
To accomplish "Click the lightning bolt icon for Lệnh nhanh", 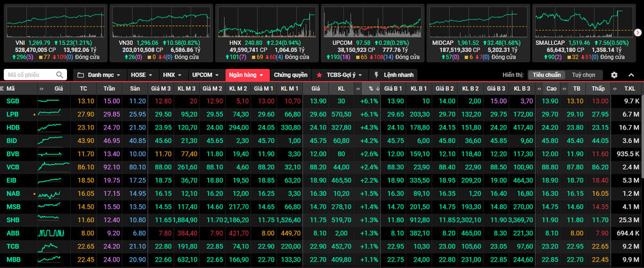I will click(x=377, y=75).
